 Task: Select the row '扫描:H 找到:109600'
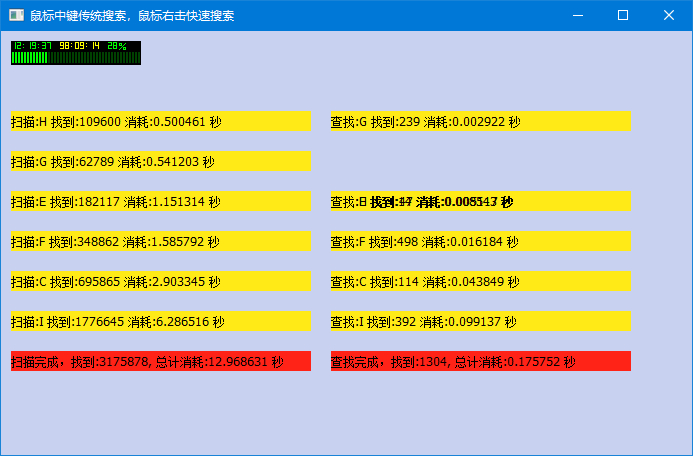161,121
